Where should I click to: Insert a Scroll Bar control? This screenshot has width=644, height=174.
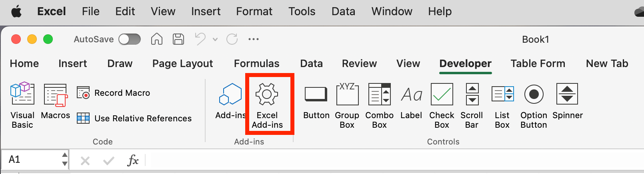[472, 106]
